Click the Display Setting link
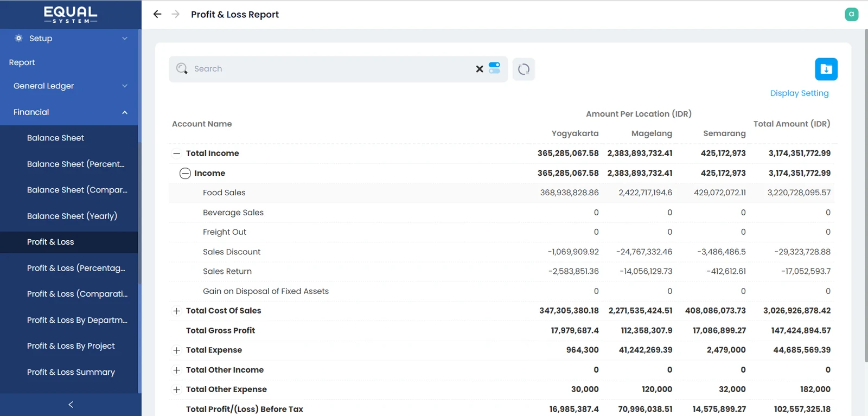868x416 pixels. point(799,93)
